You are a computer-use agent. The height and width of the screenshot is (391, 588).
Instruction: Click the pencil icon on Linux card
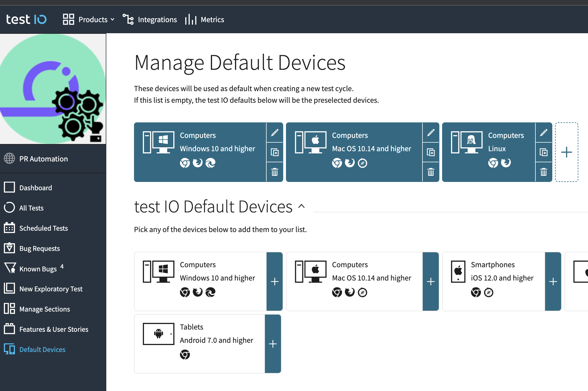point(543,133)
